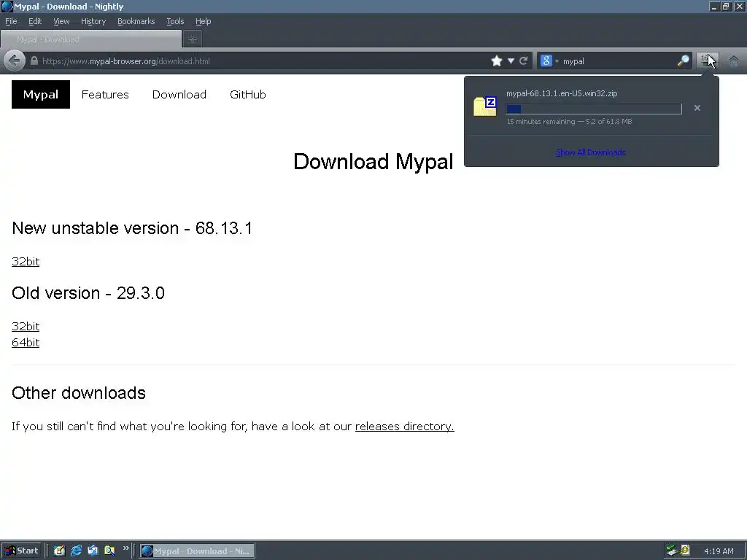Open the GitHub nav link

tap(248, 94)
